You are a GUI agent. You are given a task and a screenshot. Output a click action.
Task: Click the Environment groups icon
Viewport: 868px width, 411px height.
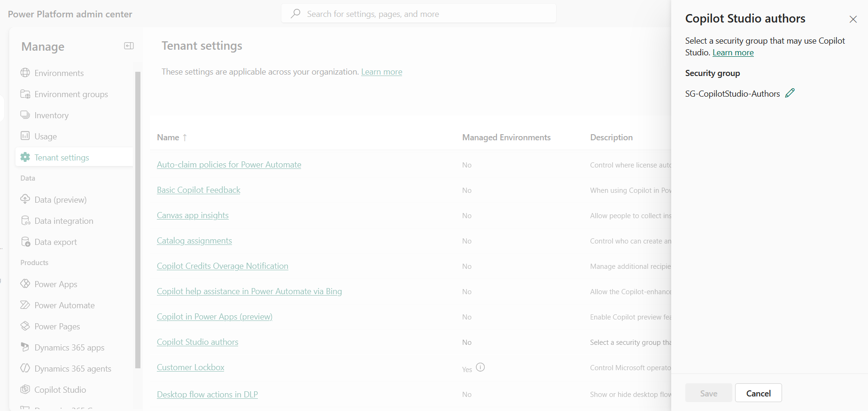[x=25, y=94]
